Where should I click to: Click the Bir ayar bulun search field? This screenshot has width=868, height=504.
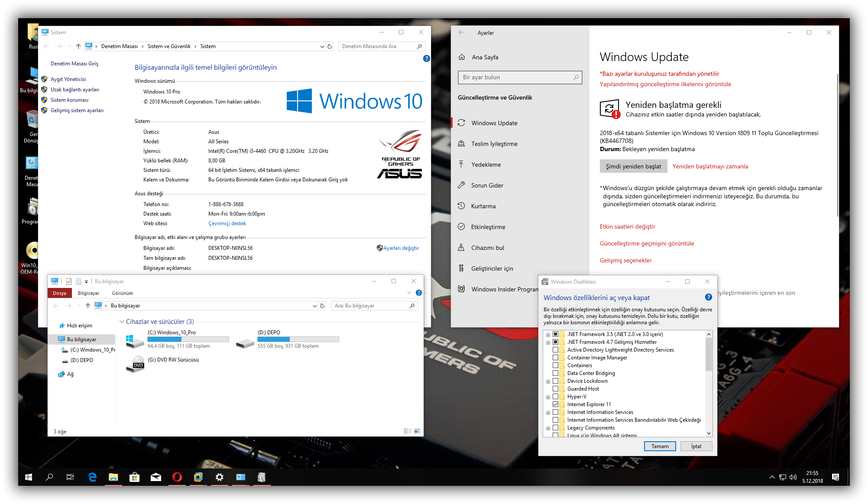coord(520,77)
